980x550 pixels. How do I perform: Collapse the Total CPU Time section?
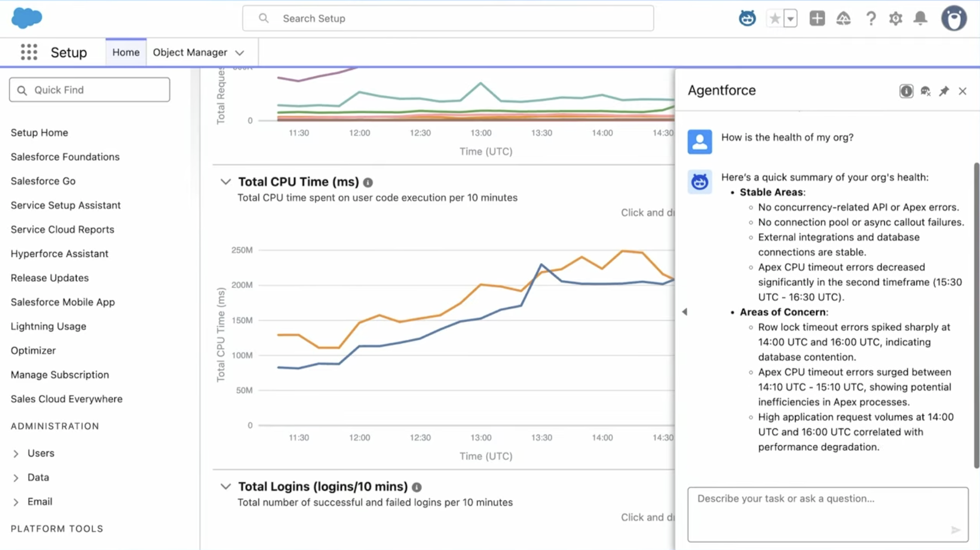pyautogui.click(x=225, y=182)
